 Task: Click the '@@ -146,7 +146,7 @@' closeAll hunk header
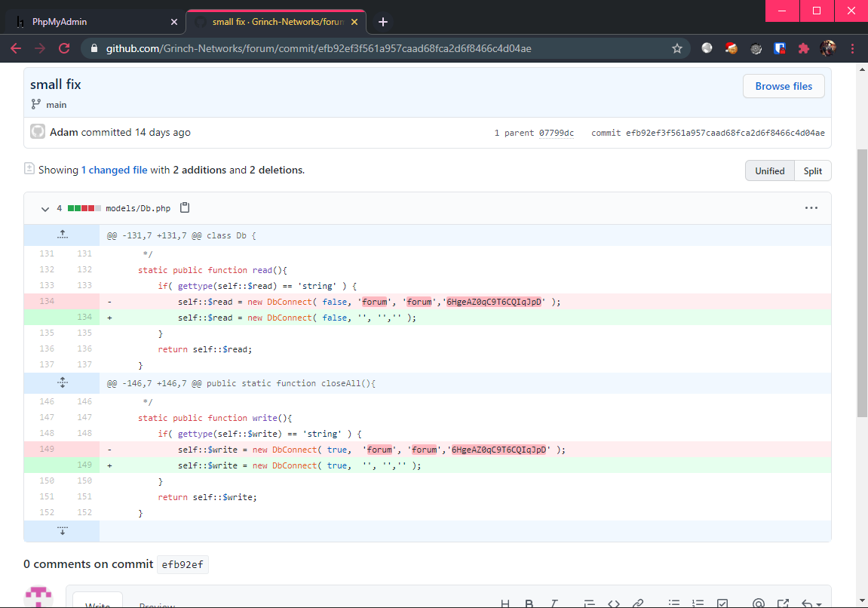point(241,383)
